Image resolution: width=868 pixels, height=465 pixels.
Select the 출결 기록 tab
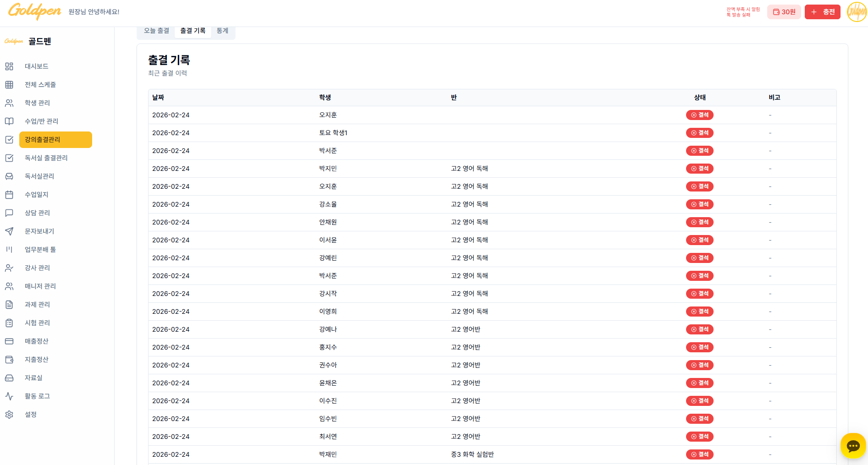[x=192, y=31]
